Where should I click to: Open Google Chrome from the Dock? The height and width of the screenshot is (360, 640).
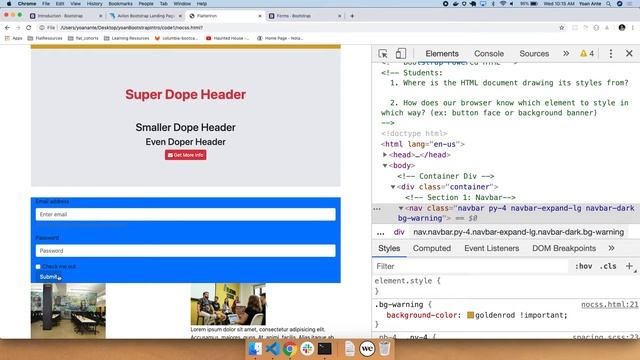pos(290,349)
